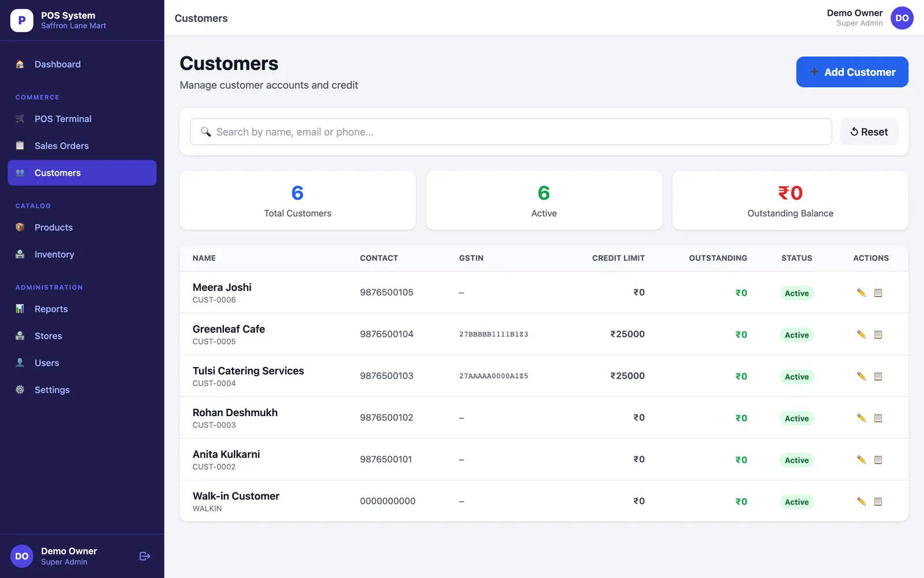Go to POS Terminal
The height and width of the screenshot is (578, 924).
82,118
